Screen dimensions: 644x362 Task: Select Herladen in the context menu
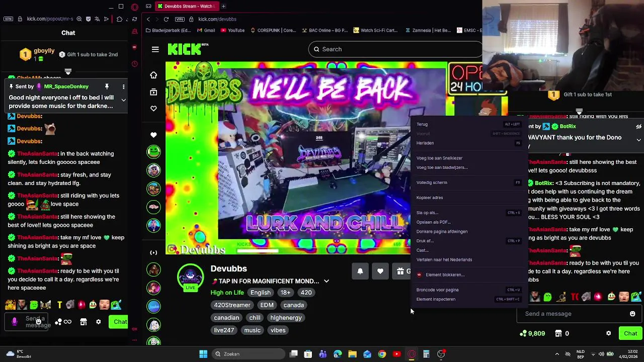tap(468, 143)
